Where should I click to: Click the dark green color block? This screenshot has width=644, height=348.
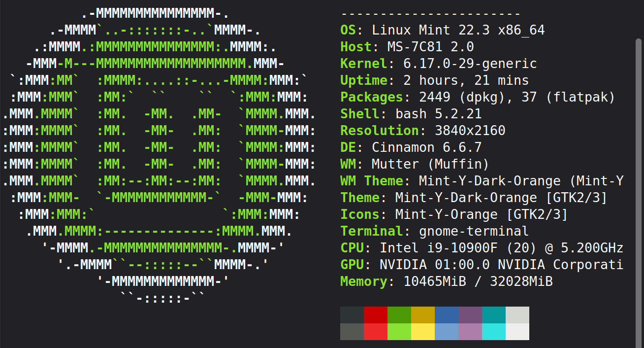[399, 315]
